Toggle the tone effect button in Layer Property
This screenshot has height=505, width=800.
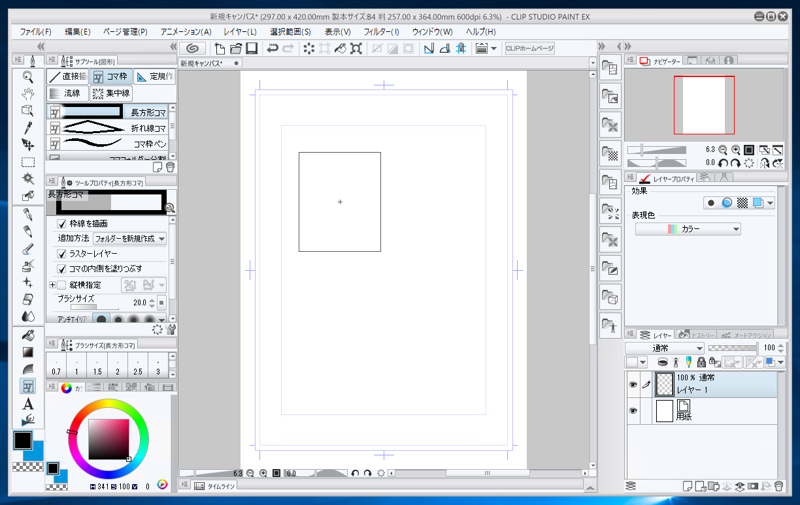click(742, 203)
